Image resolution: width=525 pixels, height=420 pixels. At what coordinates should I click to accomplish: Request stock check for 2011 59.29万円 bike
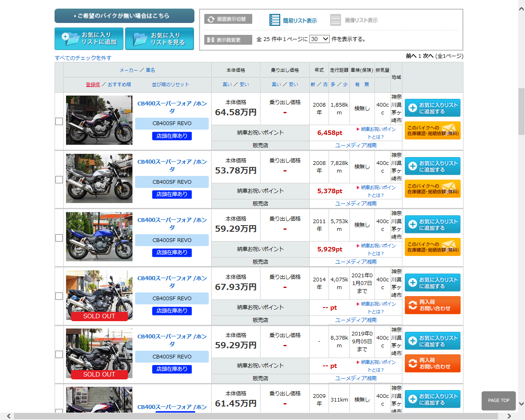433,247
